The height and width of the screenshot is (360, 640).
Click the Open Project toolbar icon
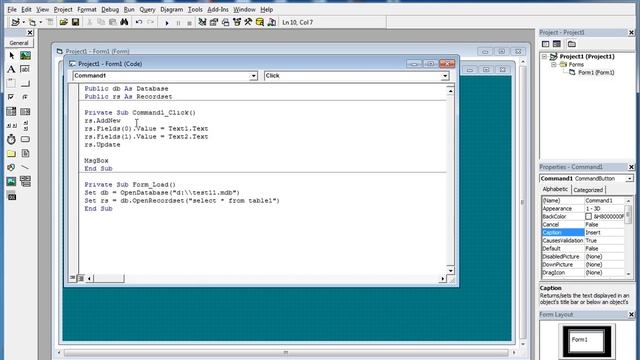[63, 22]
